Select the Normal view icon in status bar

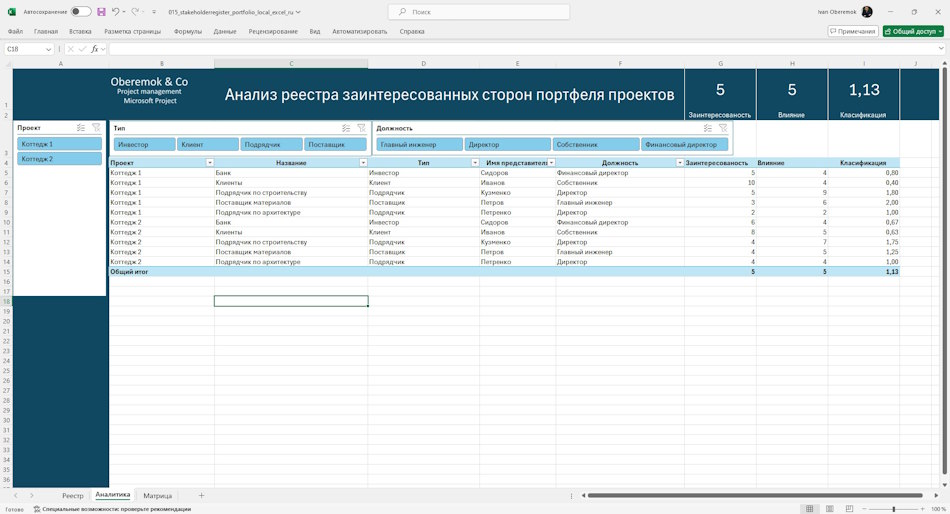click(809, 509)
